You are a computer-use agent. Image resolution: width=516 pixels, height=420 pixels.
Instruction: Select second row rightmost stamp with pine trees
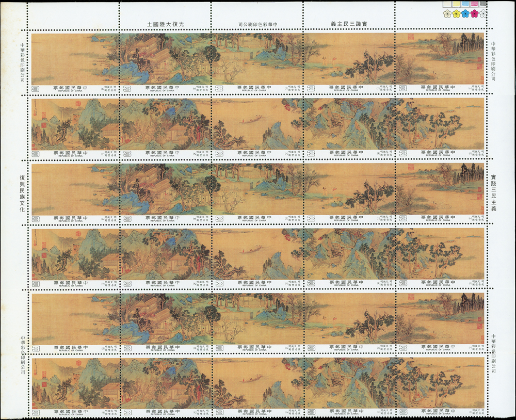(x=440, y=127)
